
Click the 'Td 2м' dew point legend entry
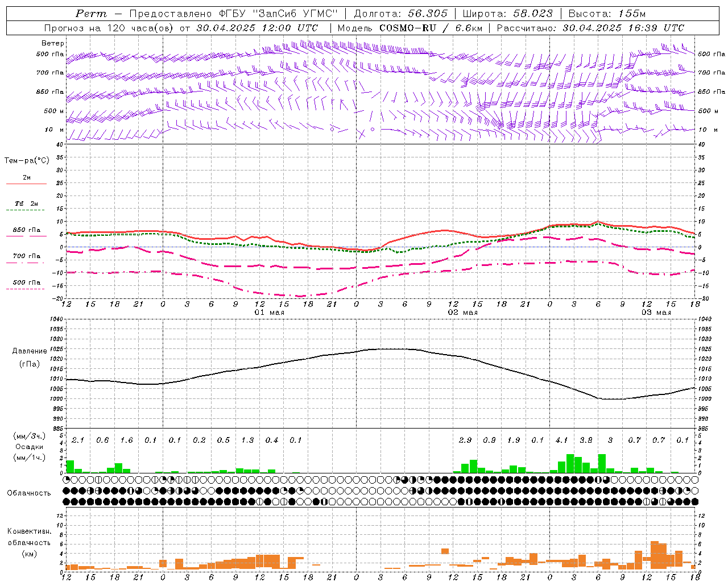(27, 203)
